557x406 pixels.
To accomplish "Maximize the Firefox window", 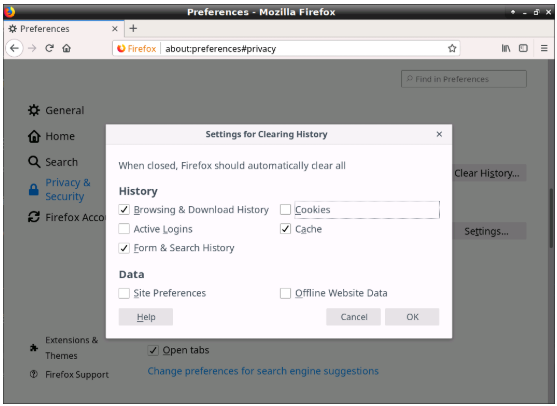I will (x=536, y=12).
